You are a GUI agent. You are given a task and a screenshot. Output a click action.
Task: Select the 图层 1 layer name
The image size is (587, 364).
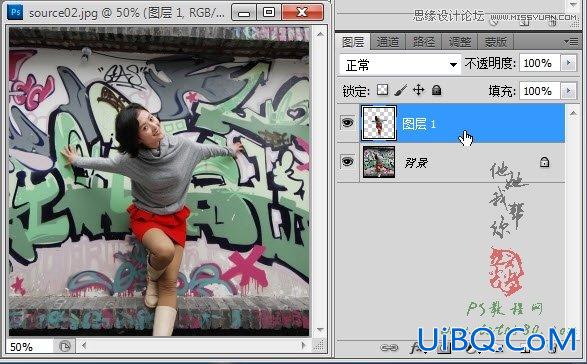click(419, 124)
